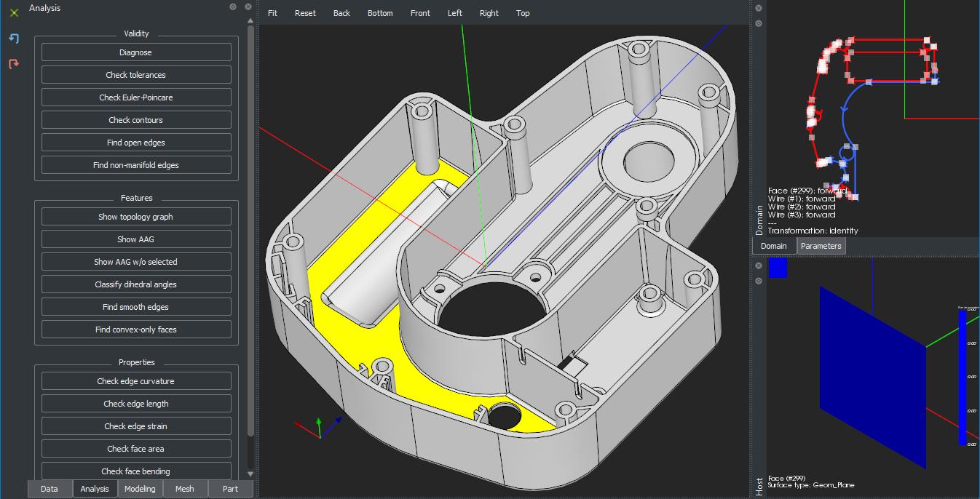
Task: Select the Mesh tab
Action: tap(185, 489)
